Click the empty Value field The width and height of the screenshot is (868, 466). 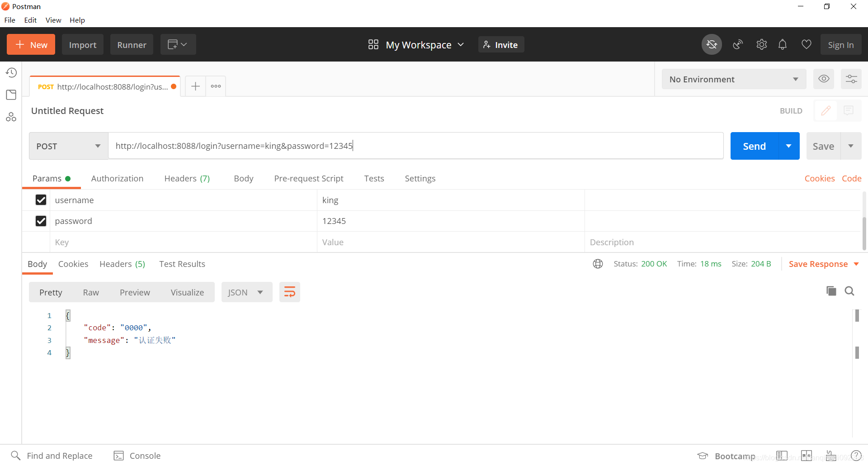coord(451,242)
